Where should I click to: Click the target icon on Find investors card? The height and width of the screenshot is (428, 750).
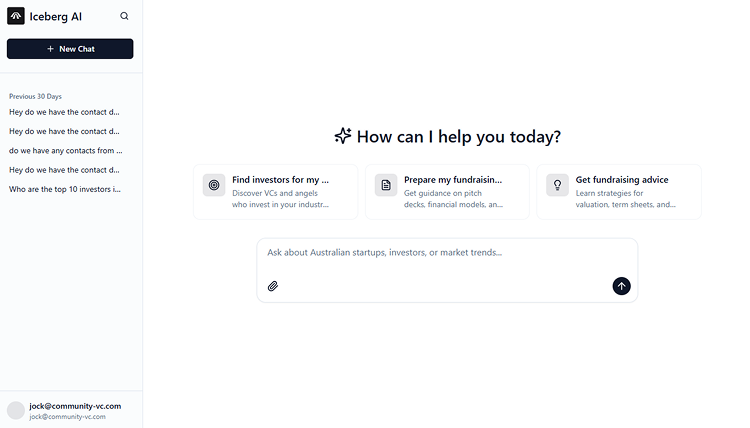click(214, 185)
